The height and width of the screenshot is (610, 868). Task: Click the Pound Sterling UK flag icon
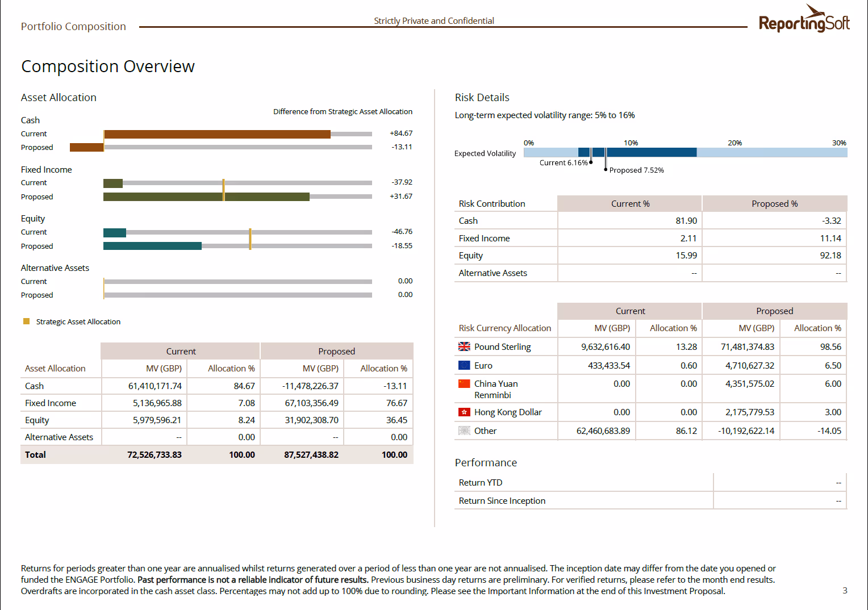point(464,346)
